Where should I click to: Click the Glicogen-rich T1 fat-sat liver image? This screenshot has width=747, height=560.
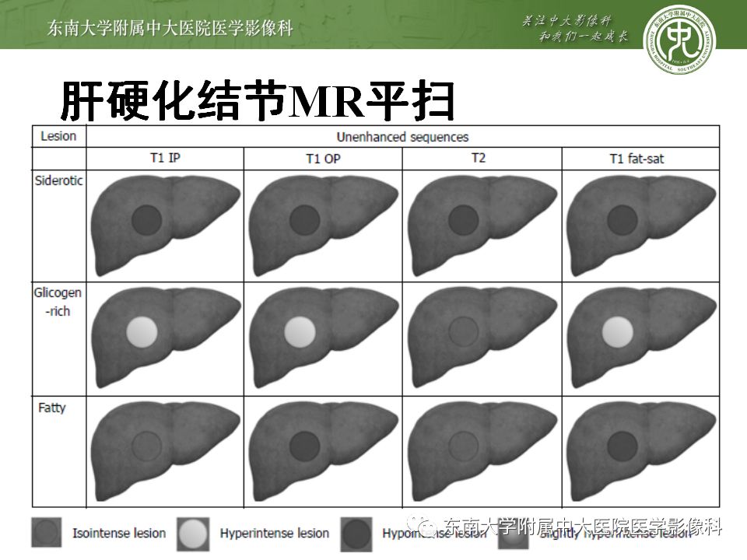(641, 338)
